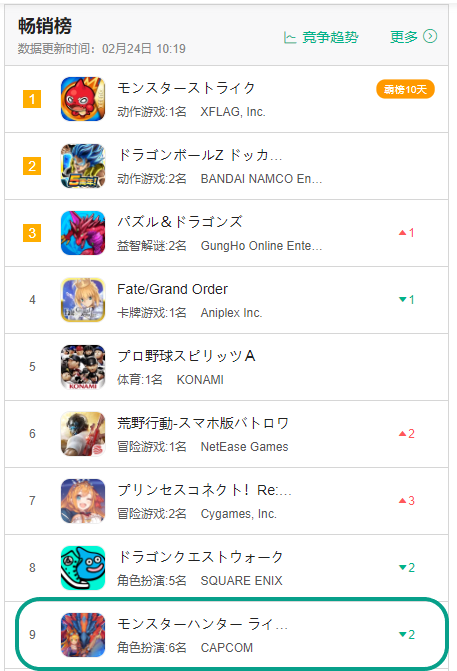Click the 竞争趋势 chart icon
The height and width of the screenshot is (671, 457).
point(290,38)
